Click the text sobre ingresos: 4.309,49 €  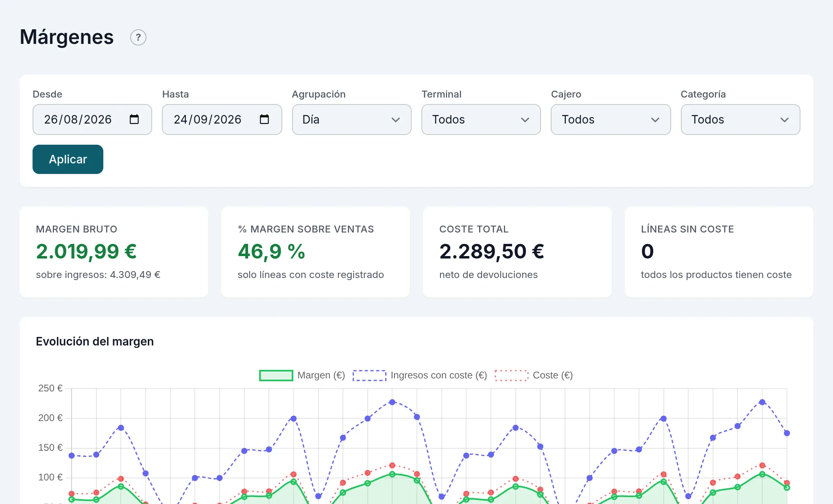tap(98, 275)
